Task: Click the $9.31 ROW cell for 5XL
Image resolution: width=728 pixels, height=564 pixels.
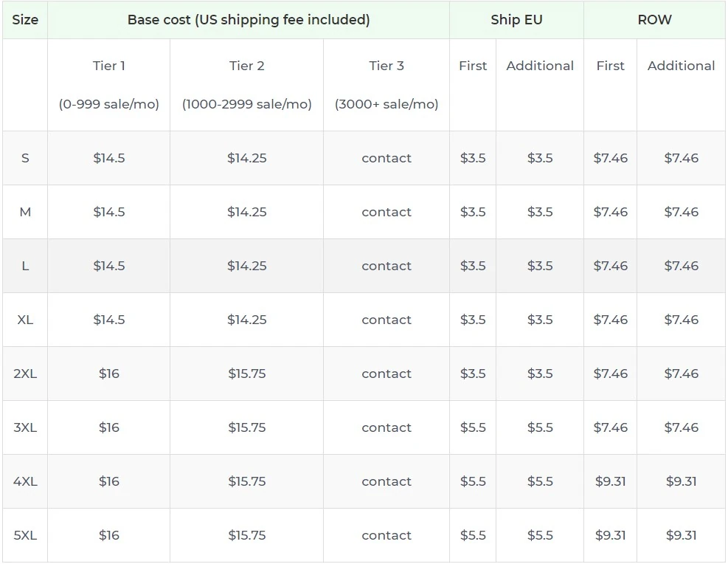Action: click(x=610, y=535)
